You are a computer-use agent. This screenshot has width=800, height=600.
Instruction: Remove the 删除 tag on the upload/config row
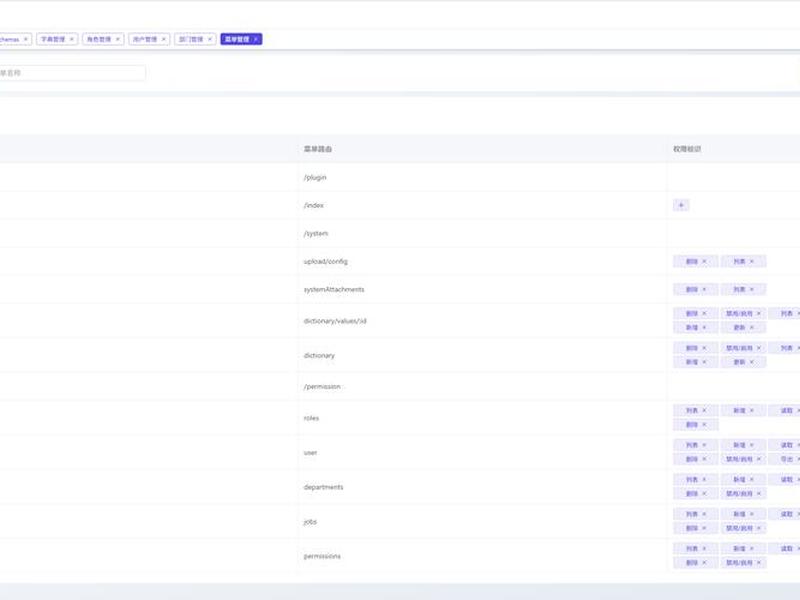[x=704, y=261]
